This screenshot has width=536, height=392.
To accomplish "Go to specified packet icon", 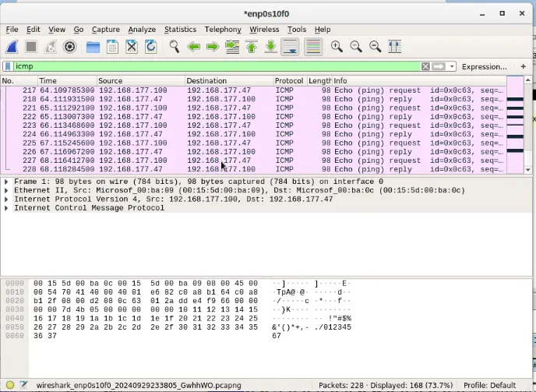I will click(232, 47).
